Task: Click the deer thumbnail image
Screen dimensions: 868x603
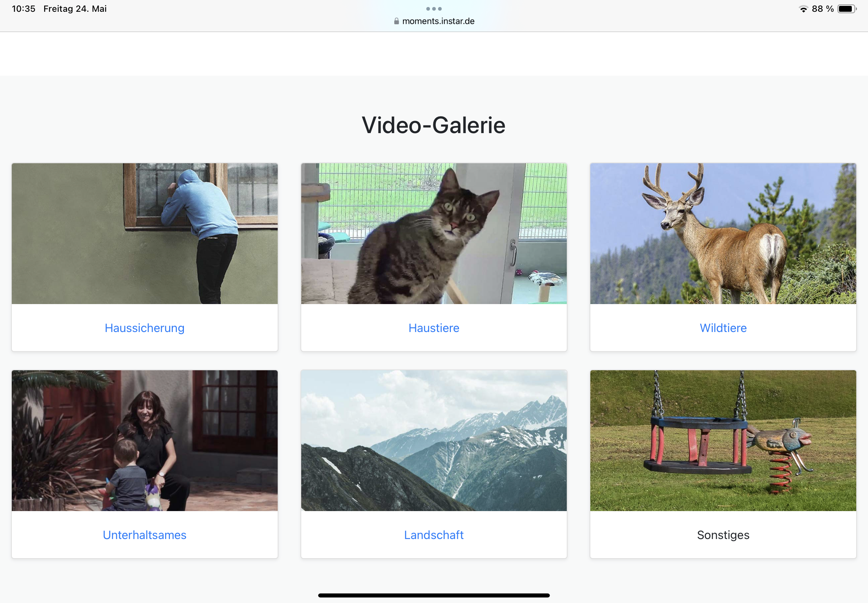Action: (723, 233)
